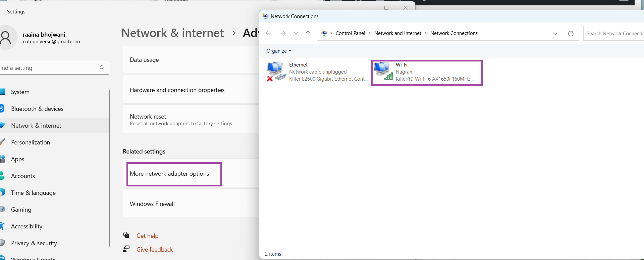Screen dimensions: 644x260
Task: Click Network & internet breadcrumb heading
Action: (172, 33)
